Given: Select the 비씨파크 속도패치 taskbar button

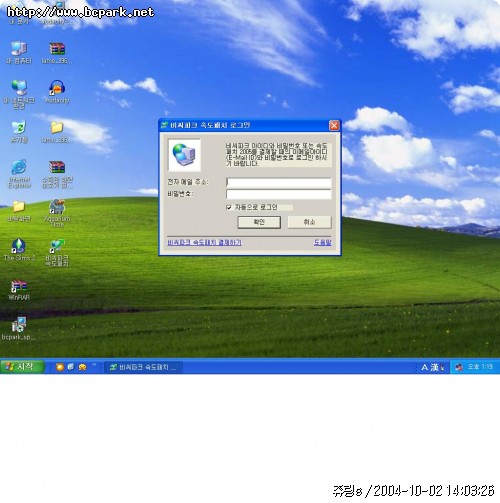Looking at the screenshot, I should pos(144,367).
